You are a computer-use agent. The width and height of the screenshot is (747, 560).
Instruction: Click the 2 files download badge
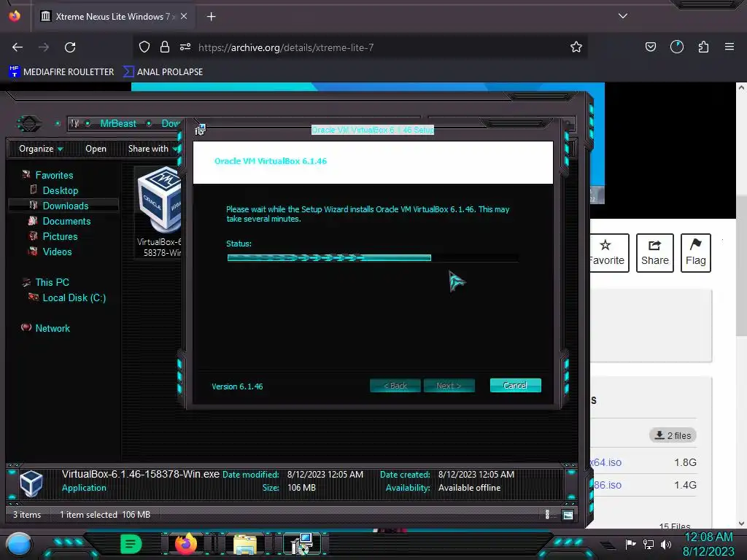[673, 435]
